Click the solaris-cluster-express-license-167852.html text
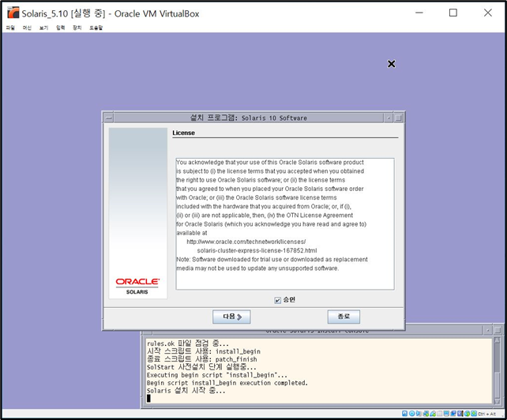507x420 pixels. coord(257,250)
